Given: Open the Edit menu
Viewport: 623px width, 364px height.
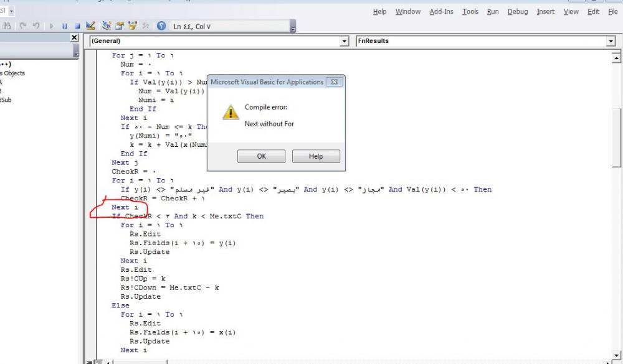Looking at the screenshot, I should click(x=593, y=12).
